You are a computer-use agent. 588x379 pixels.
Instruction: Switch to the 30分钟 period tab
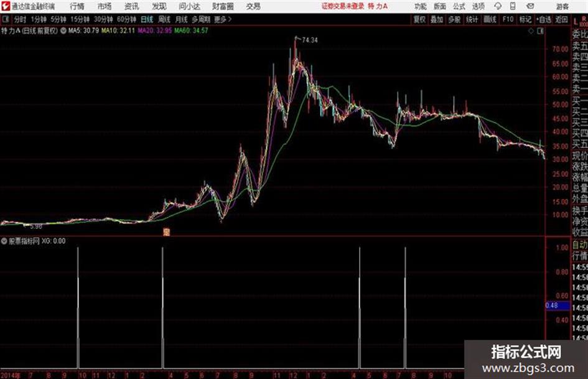(103, 19)
